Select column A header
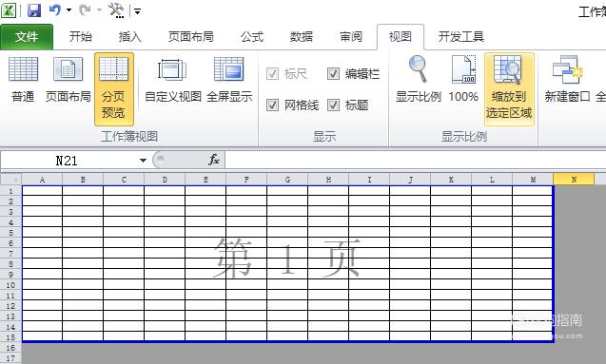 42,180
